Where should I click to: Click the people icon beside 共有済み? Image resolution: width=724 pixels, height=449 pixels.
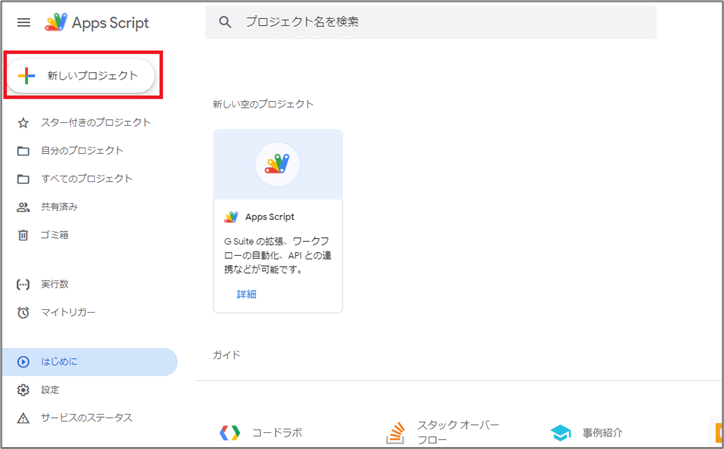(x=23, y=207)
